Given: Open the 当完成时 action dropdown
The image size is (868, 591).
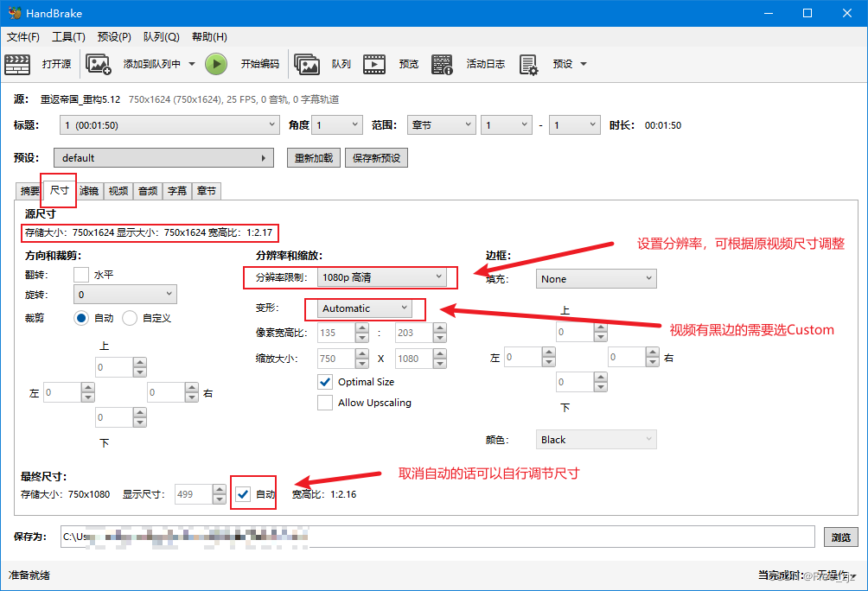Looking at the screenshot, I should (837, 575).
